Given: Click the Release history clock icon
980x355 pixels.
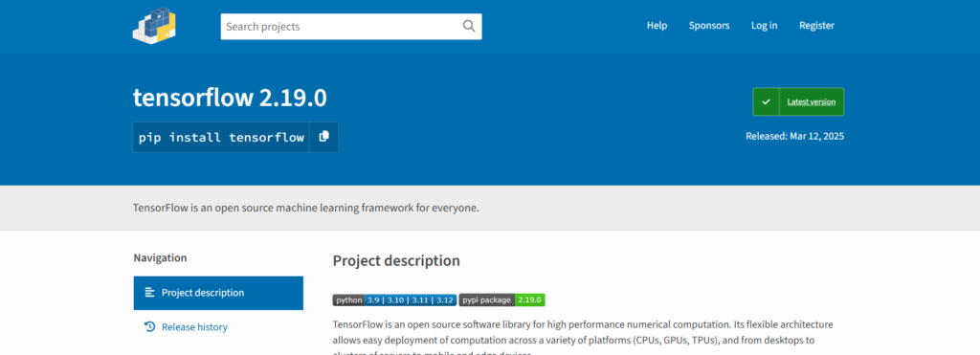Looking at the screenshot, I should tap(149, 327).
